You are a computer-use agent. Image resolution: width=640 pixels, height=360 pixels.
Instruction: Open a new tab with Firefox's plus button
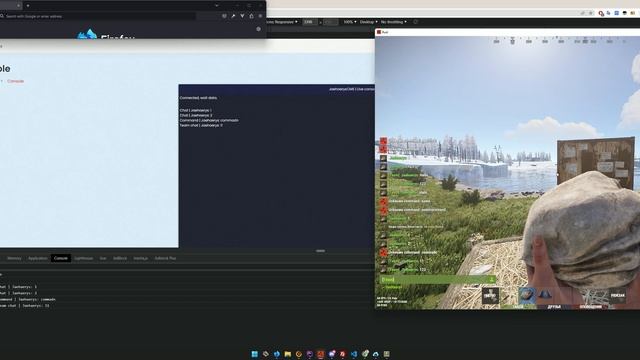28,6
